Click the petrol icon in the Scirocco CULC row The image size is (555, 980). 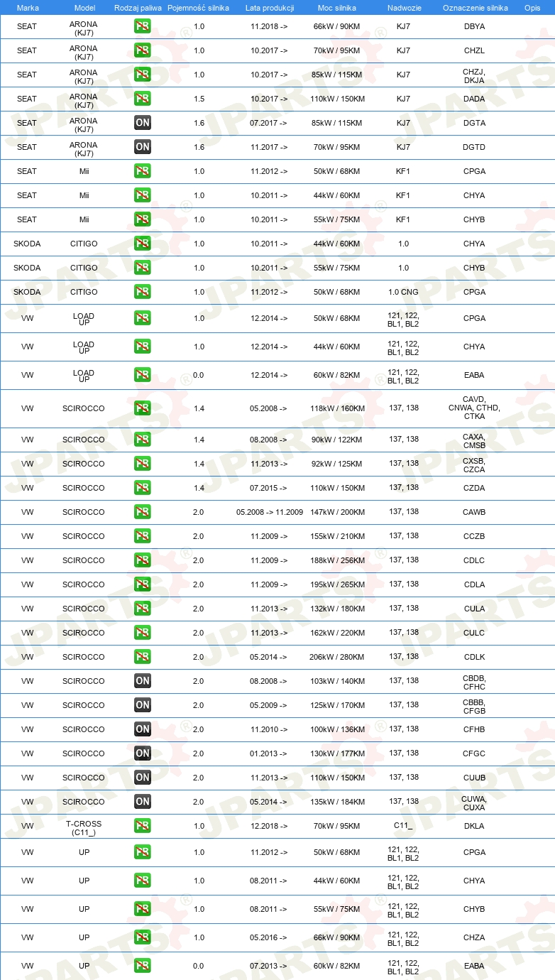[x=143, y=633]
